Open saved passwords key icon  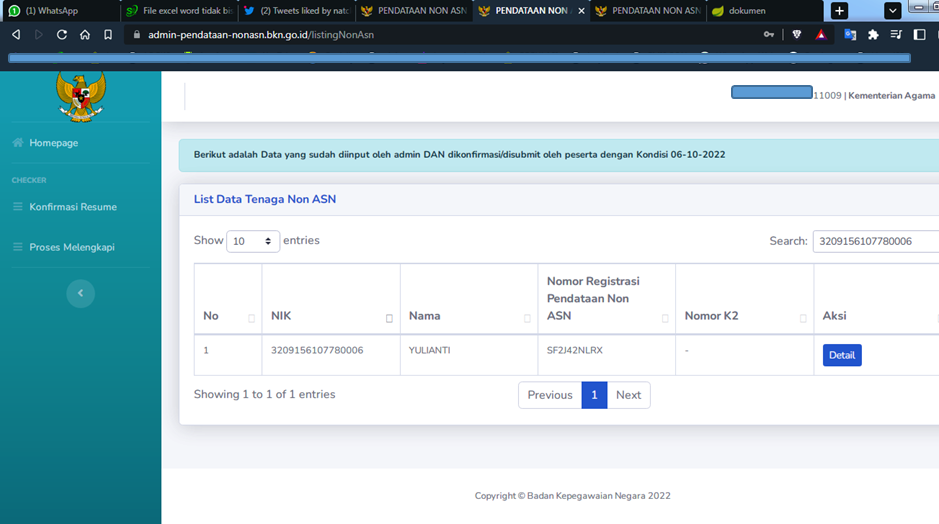coord(769,35)
